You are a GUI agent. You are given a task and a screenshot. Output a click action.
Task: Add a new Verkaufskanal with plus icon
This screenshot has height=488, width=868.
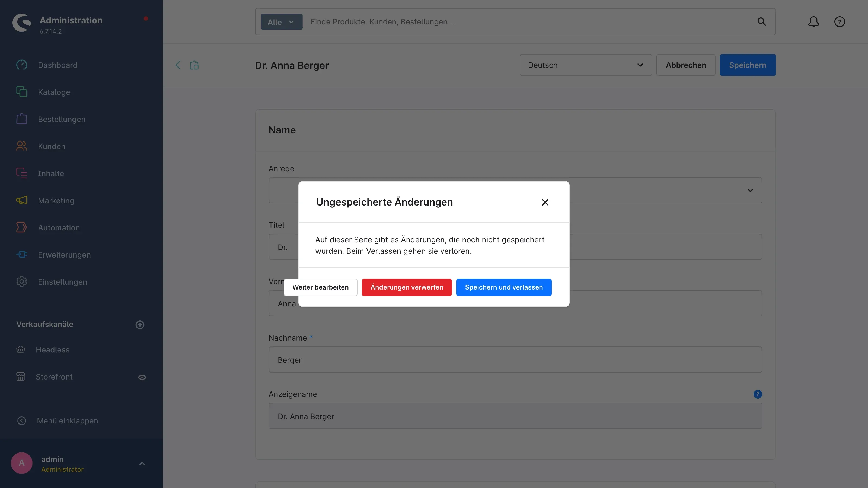tap(140, 325)
